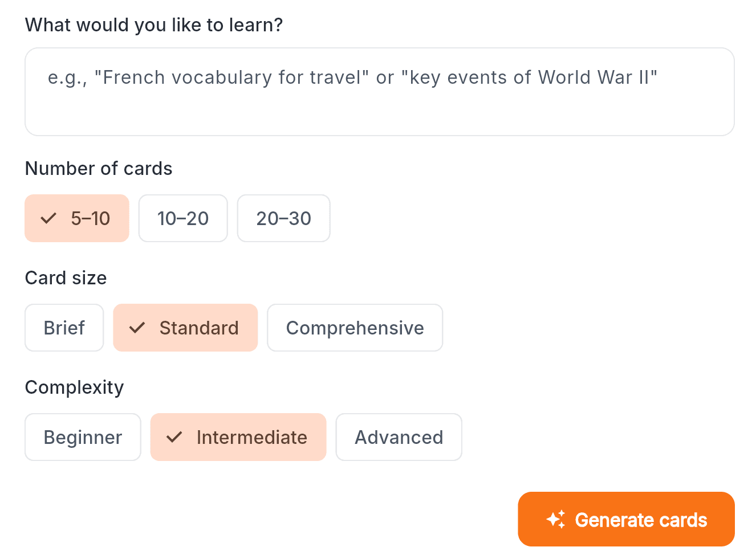
Task: Choose the Brief card size
Action: (x=64, y=328)
